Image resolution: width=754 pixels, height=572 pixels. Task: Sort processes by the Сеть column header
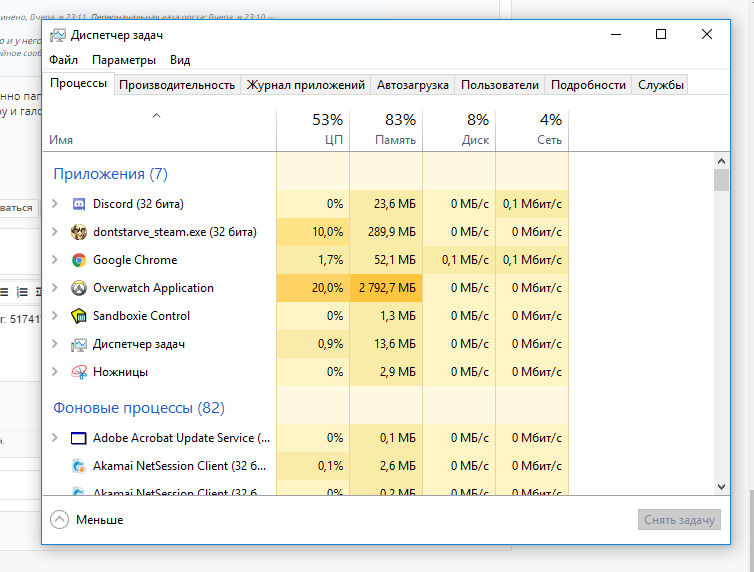[532, 130]
